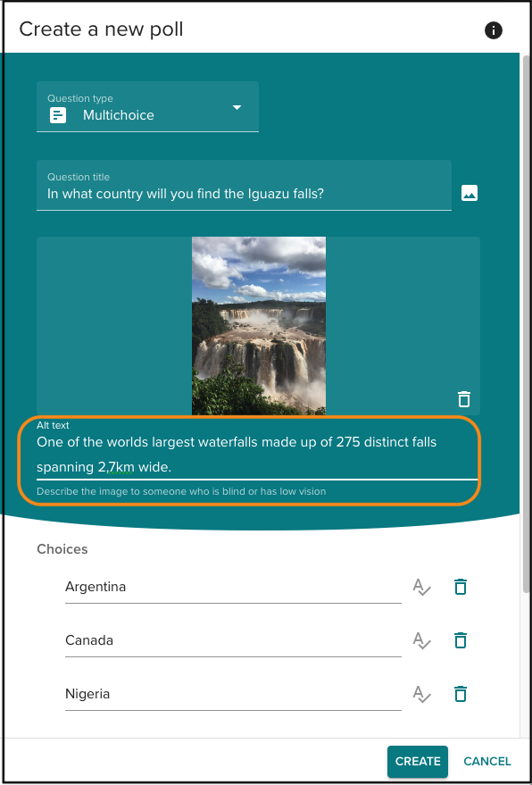Edit the Argentina choice field
532x785 pixels.
click(233, 587)
